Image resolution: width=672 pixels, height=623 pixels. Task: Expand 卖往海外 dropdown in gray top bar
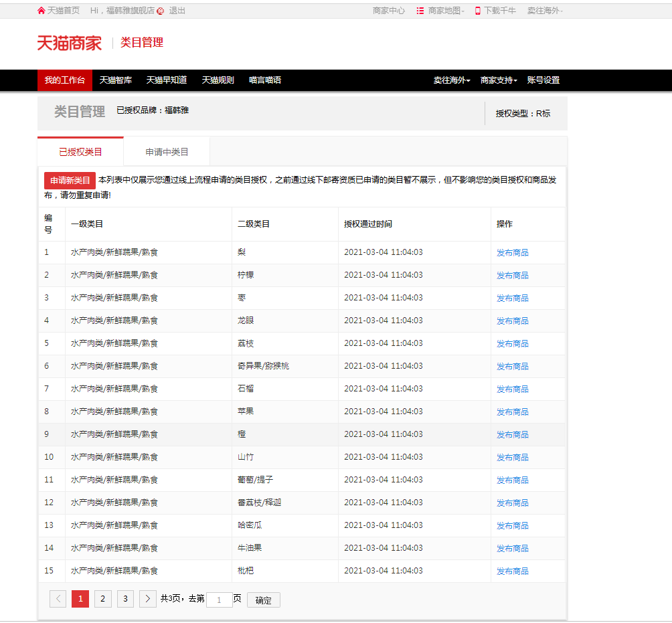click(x=545, y=11)
